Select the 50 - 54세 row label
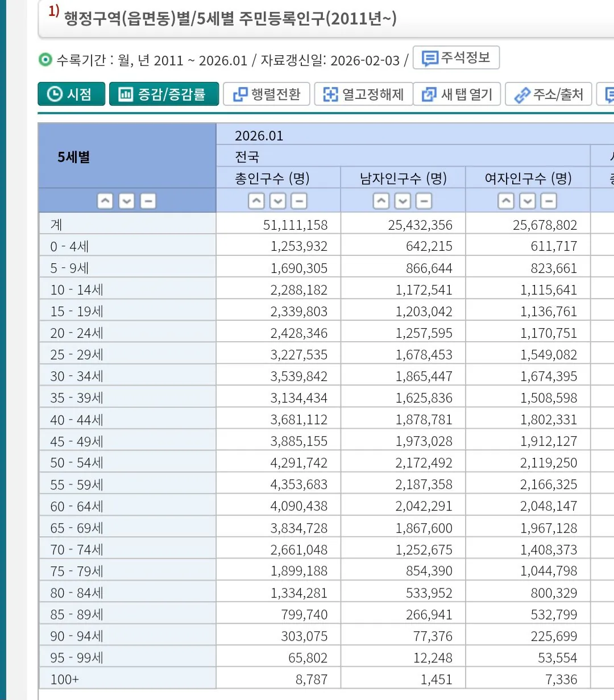 127,462
